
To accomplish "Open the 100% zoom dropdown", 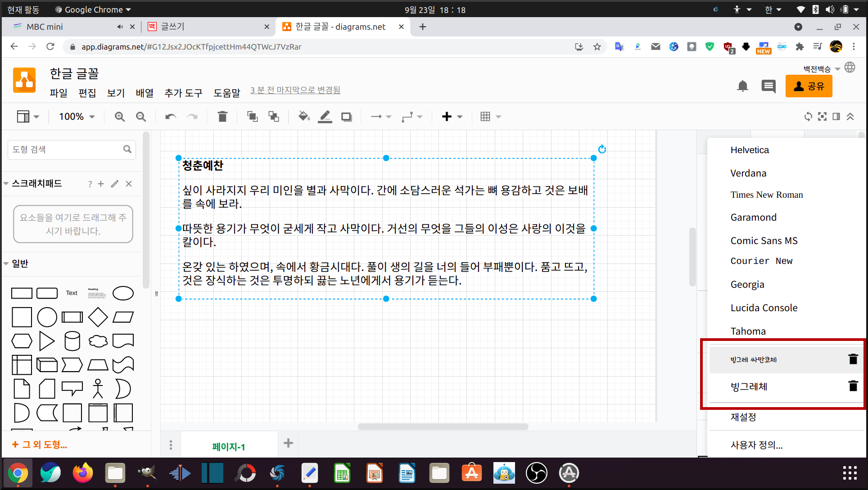I will (77, 117).
